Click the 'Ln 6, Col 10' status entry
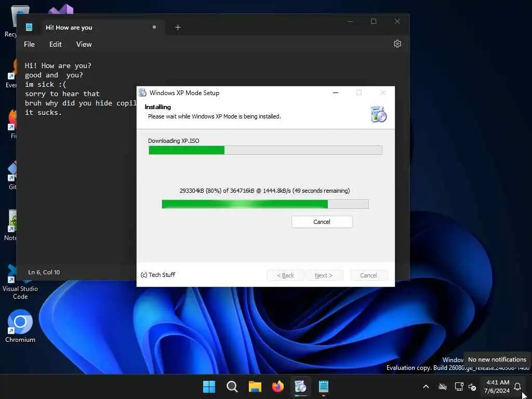 tap(44, 272)
